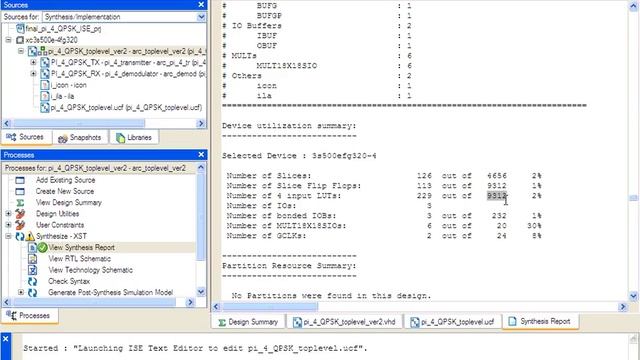Screen dimensions: 640x360
Task: Click the 'Device utilization summary:' heading
Action: pos(289,126)
